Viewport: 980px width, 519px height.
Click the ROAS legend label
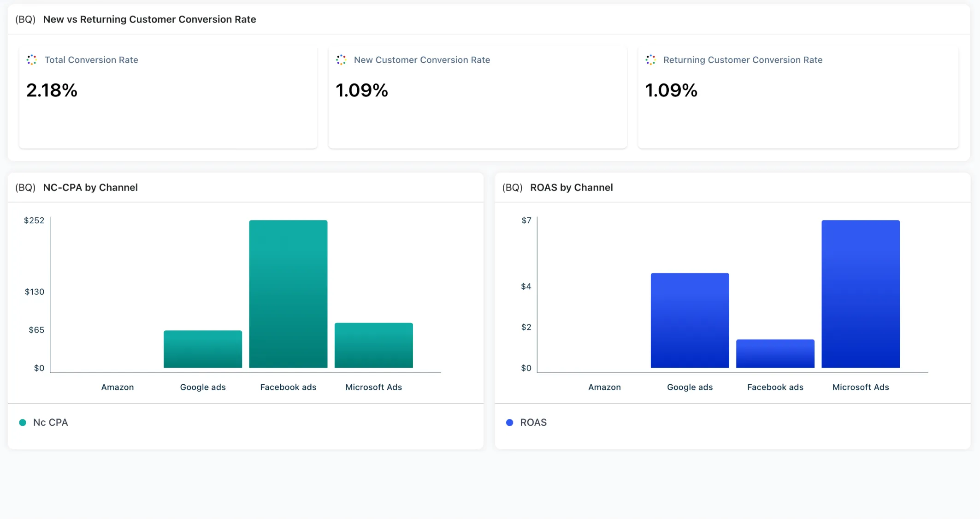click(x=533, y=423)
